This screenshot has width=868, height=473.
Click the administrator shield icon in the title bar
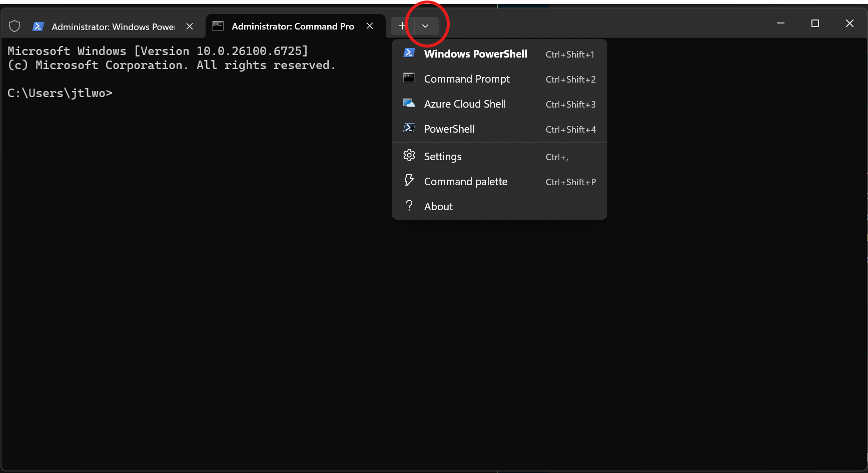click(x=15, y=26)
